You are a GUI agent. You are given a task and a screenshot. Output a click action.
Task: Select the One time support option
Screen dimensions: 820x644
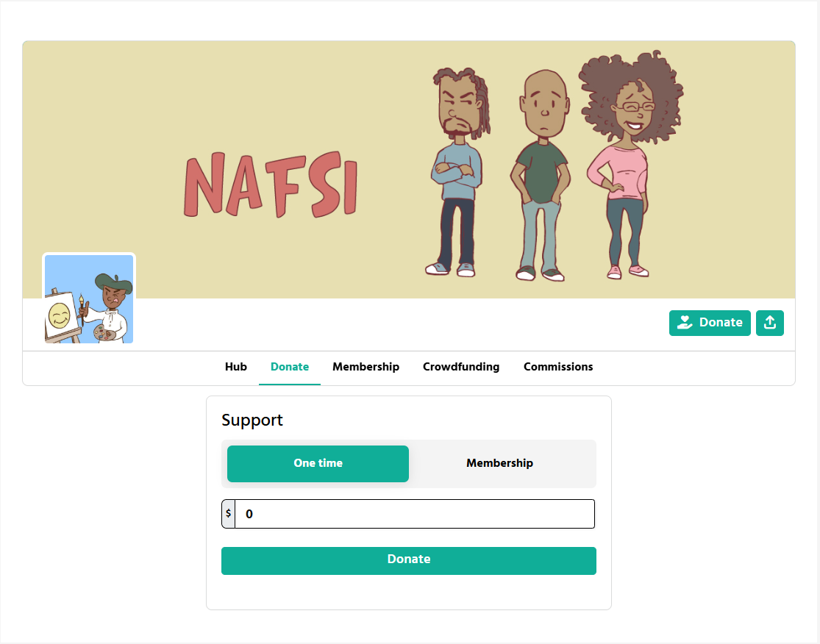318,464
